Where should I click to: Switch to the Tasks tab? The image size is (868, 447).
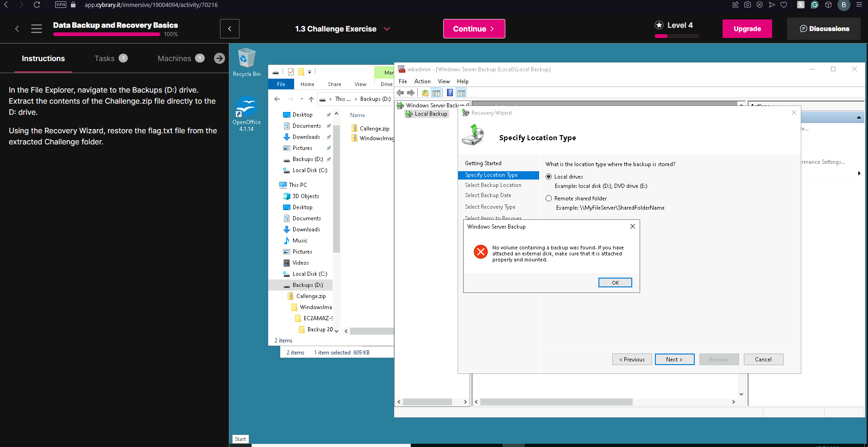coord(105,58)
